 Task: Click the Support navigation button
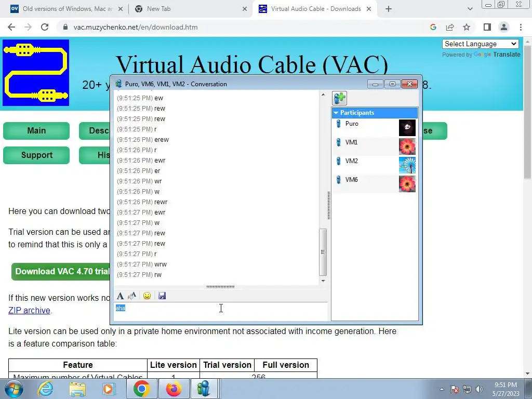click(x=36, y=155)
